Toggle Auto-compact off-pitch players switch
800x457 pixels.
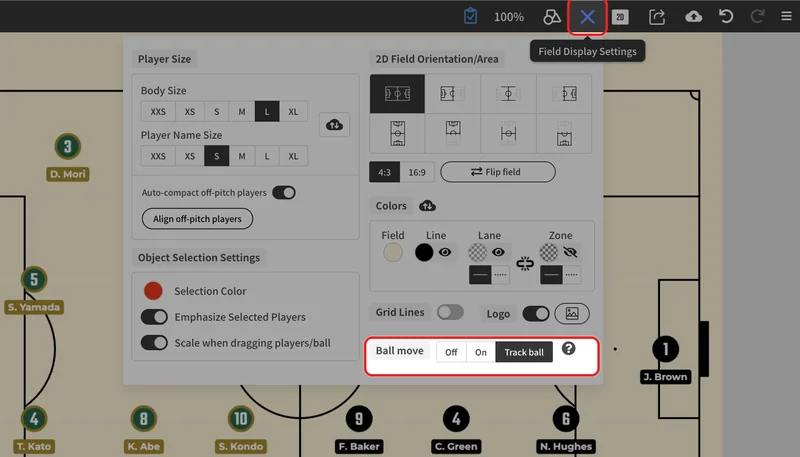[x=284, y=193]
